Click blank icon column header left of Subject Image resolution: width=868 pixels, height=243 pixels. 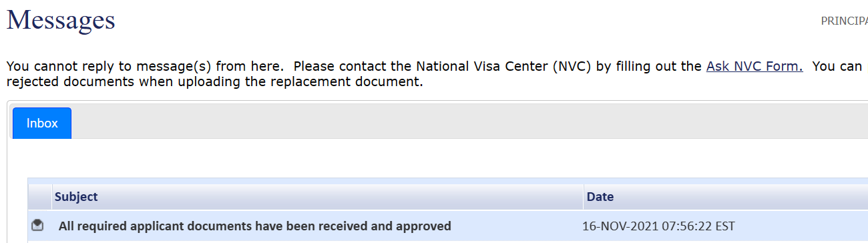point(39,197)
